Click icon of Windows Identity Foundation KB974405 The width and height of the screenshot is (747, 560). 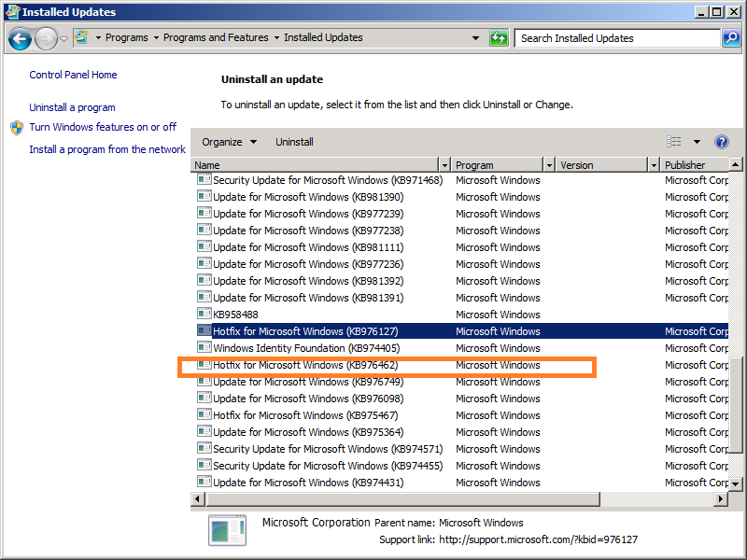coord(204,347)
